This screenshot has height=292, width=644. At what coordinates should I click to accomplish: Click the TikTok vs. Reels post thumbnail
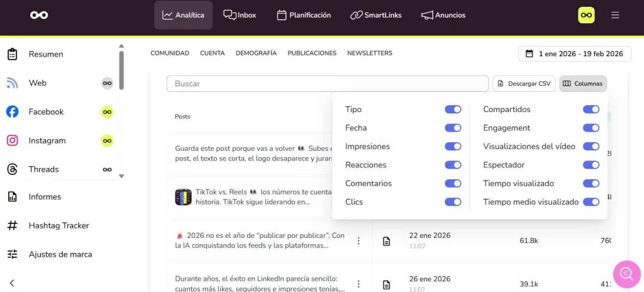coord(183,197)
